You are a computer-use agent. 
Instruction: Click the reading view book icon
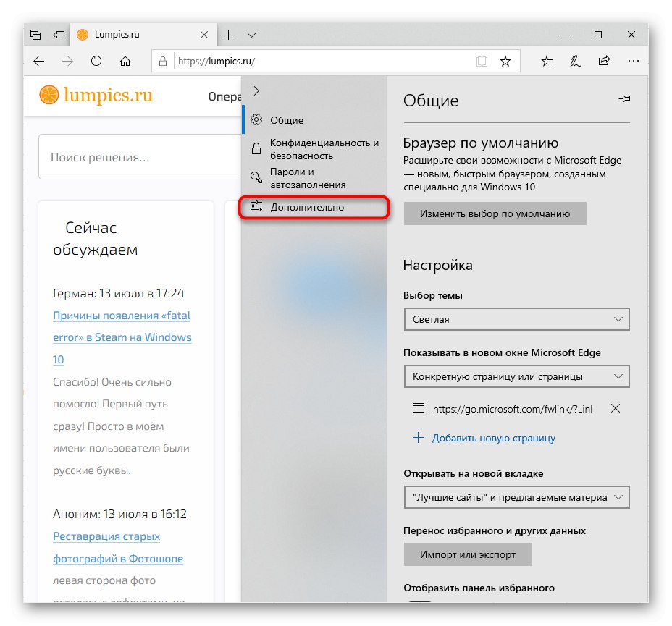[482, 62]
